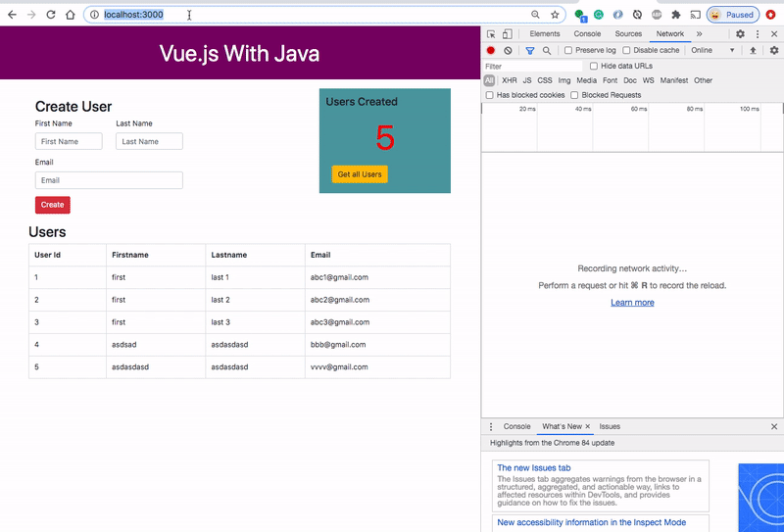The width and height of the screenshot is (784, 532).
Task: Select email abc2@gmail.com in table
Action: click(339, 300)
